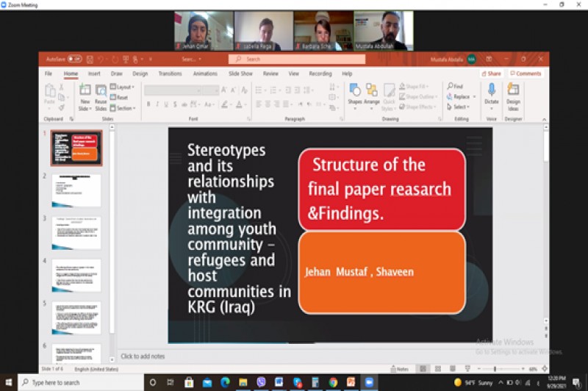Open the Shapes gallery

[355, 94]
